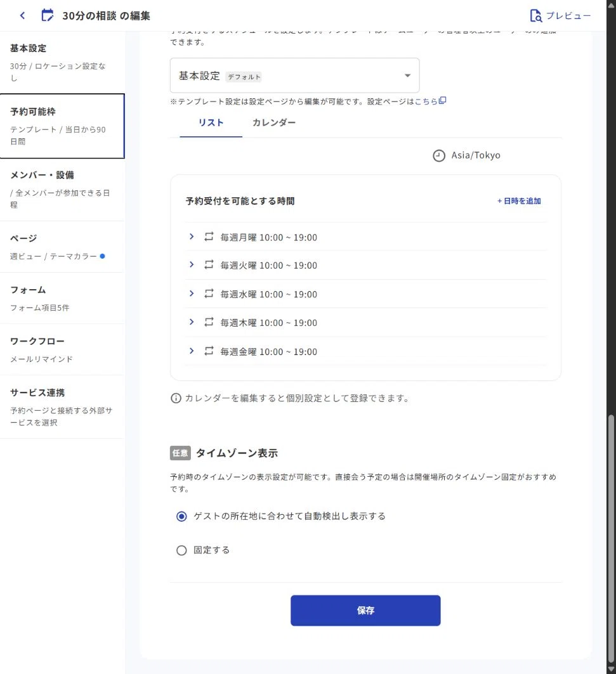The height and width of the screenshot is (674, 616).
Task: Click repeat icon on 毎週水曜 row
Action: 209,294
